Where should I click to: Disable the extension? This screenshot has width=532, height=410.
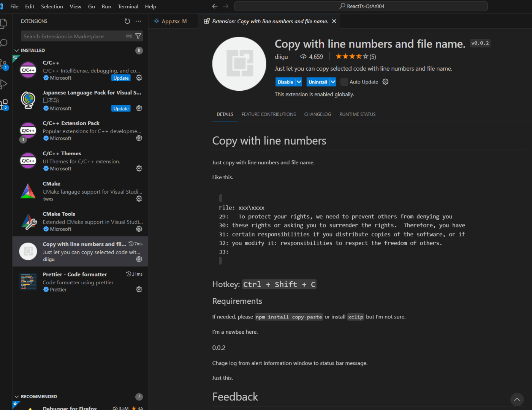pos(285,82)
